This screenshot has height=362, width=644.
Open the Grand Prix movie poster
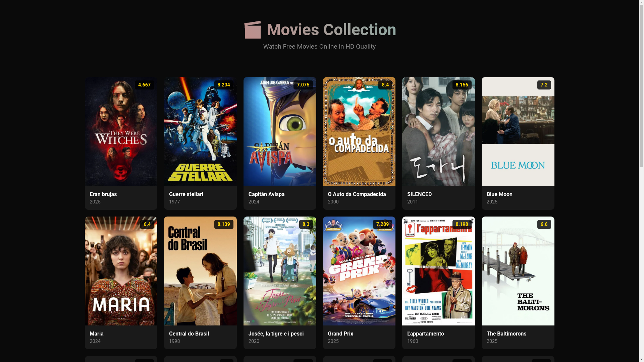click(359, 271)
